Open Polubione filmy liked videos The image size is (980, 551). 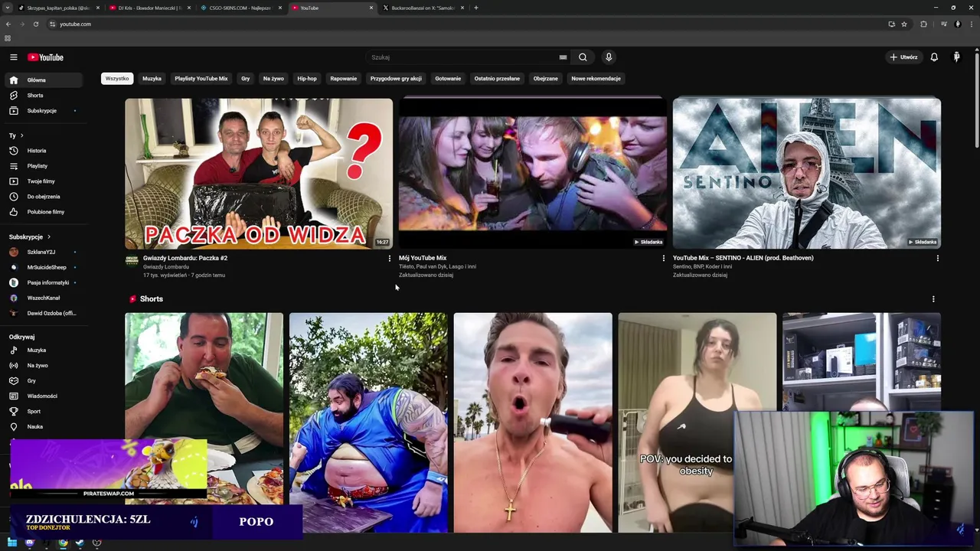point(43,212)
